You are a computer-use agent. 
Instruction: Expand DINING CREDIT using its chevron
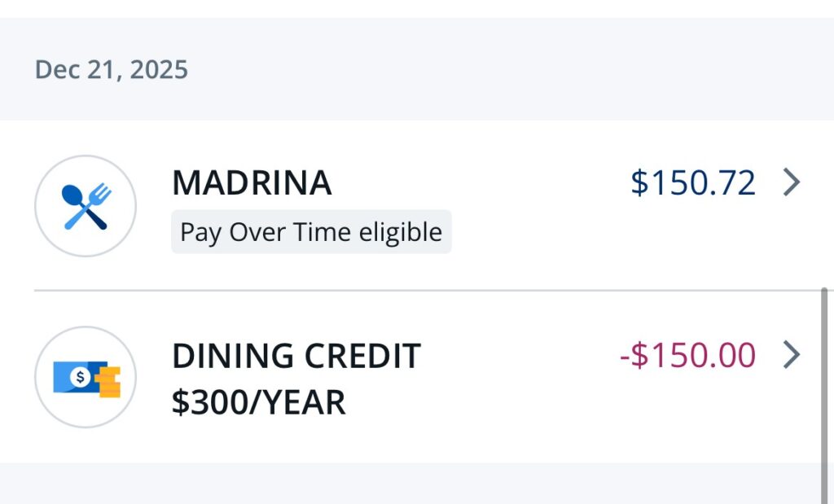click(x=791, y=355)
